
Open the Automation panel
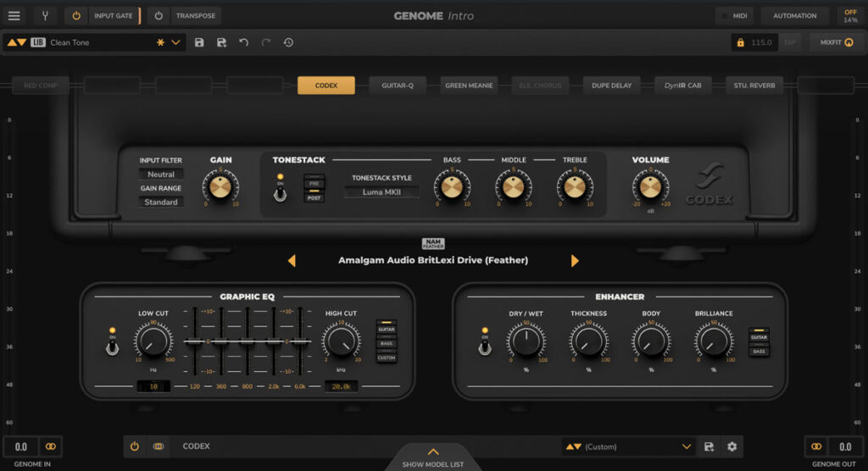(x=794, y=15)
